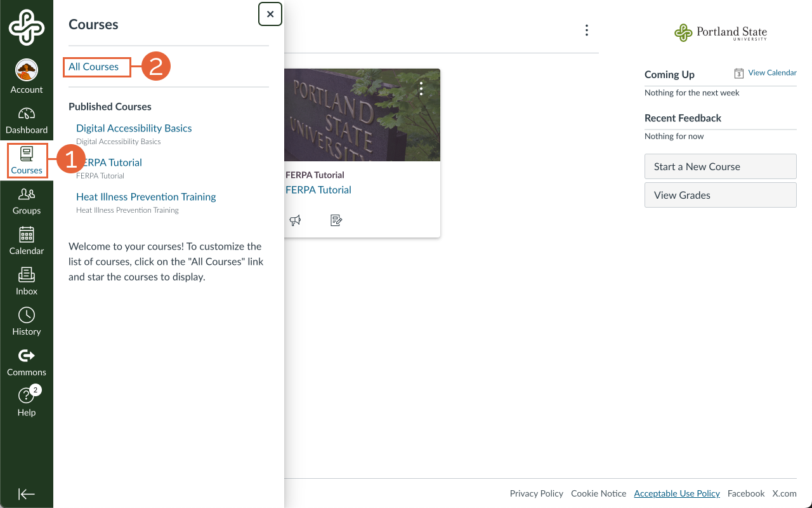Open the All Courses link
812x508 pixels.
click(94, 67)
